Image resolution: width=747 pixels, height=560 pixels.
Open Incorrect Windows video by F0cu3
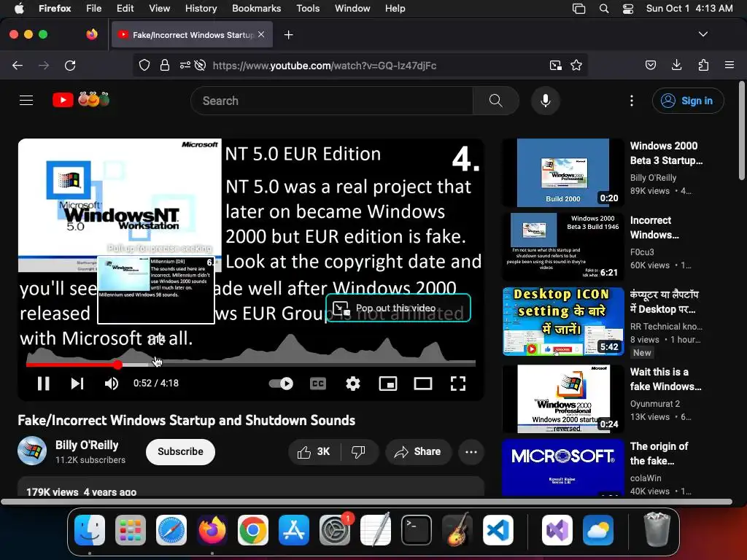pos(563,246)
